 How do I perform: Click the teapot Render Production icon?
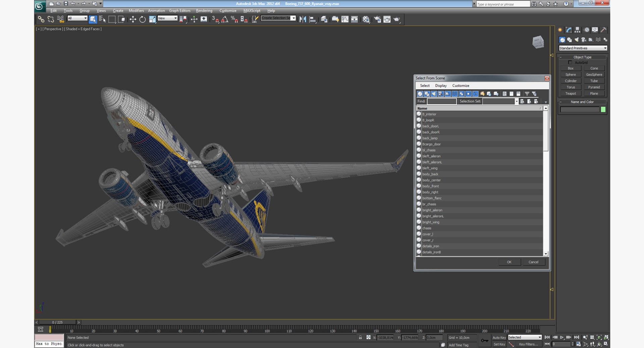coord(397,19)
